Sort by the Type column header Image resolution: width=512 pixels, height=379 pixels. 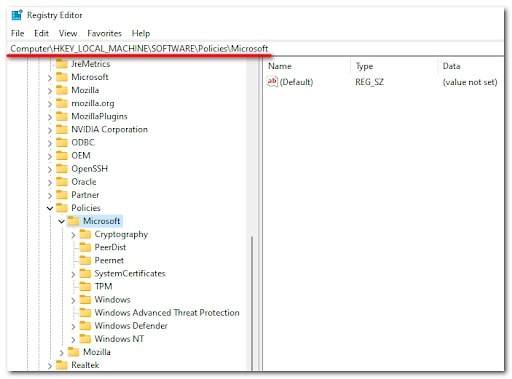point(364,66)
